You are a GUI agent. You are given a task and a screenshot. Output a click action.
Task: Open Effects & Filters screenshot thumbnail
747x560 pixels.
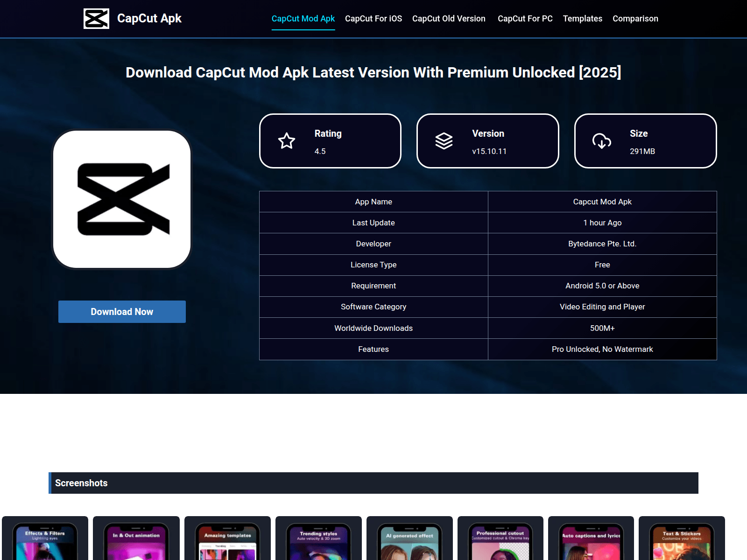[45, 538]
